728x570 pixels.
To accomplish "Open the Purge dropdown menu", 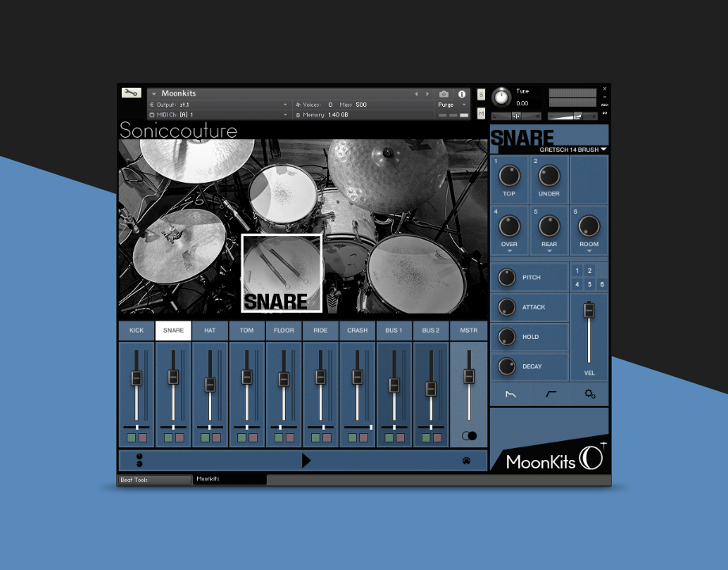I will pyautogui.click(x=451, y=104).
